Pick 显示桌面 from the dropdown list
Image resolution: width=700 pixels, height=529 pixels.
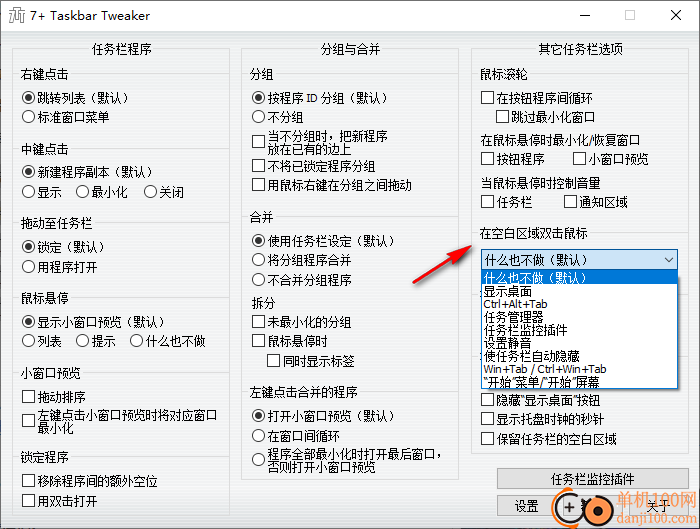tap(579, 292)
